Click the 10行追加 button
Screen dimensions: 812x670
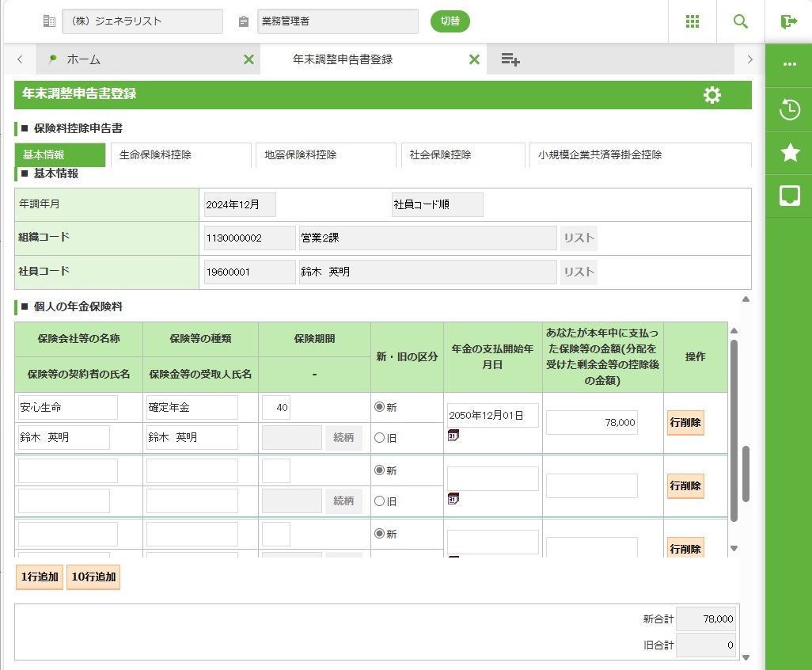[93, 577]
